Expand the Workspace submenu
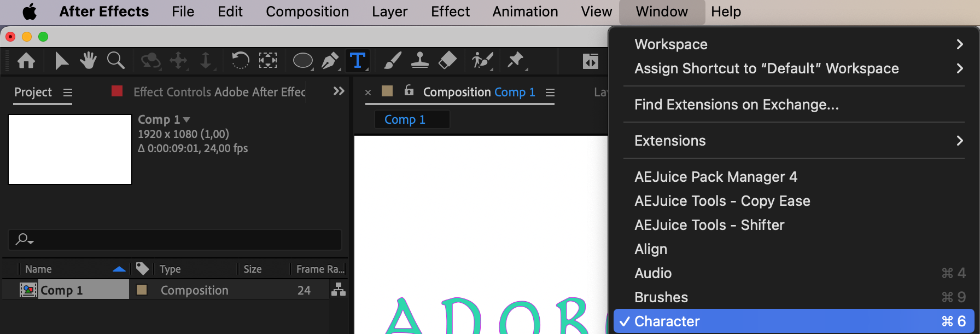This screenshot has height=334, width=980. [960, 44]
